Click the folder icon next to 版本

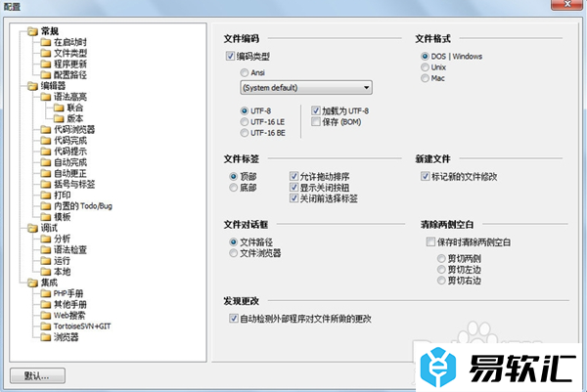59,118
